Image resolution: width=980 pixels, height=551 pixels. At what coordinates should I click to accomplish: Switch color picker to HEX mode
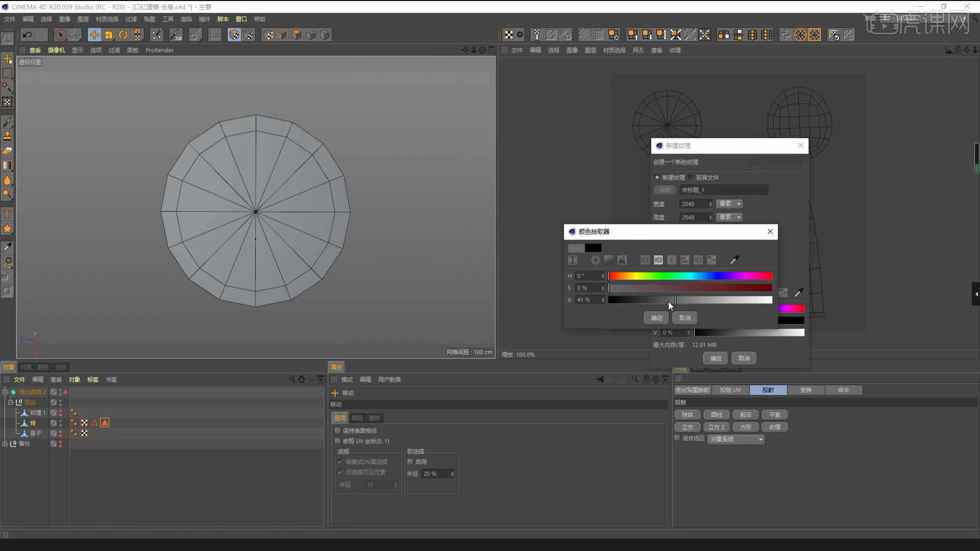[x=698, y=260]
